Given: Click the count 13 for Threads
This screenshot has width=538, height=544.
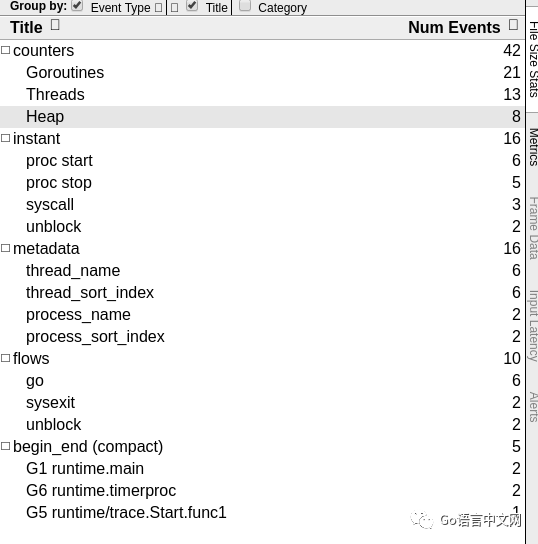Looking at the screenshot, I should point(512,94).
